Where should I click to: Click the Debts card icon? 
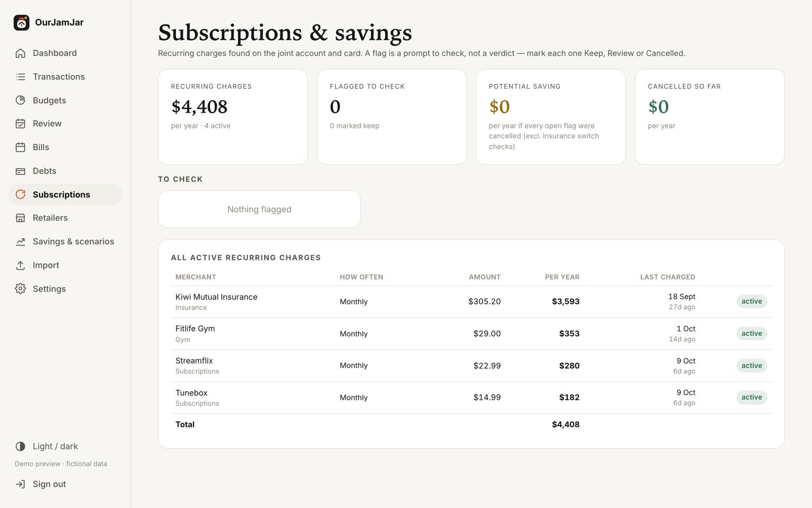[20, 171]
